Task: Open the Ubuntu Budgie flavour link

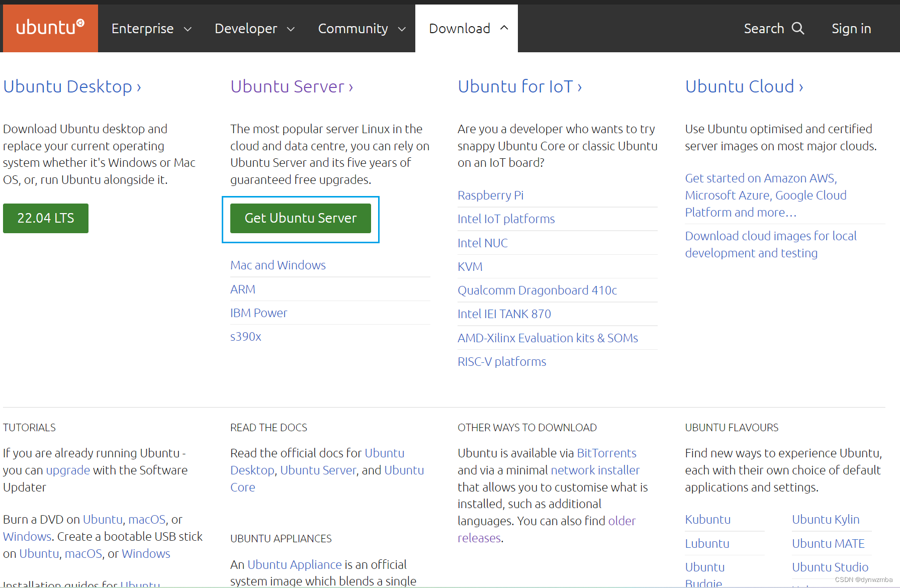Action: click(x=705, y=575)
